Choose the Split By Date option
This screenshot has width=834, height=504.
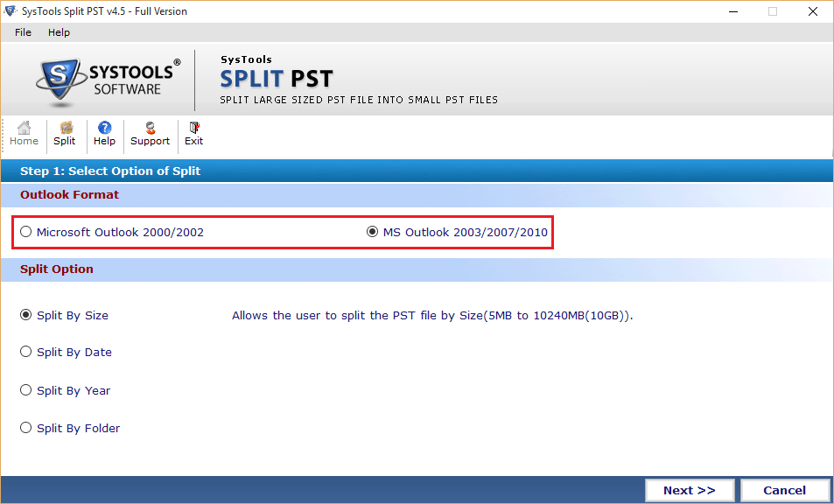pos(66,352)
